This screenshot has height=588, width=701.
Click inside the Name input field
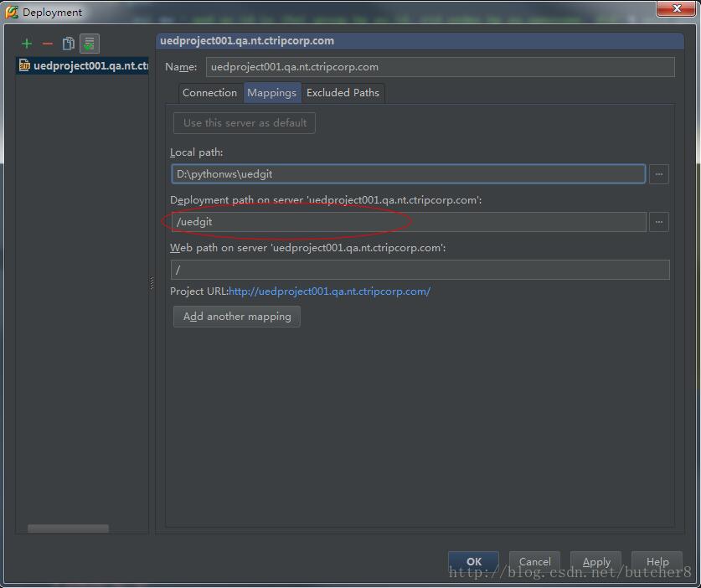coord(440,67)
